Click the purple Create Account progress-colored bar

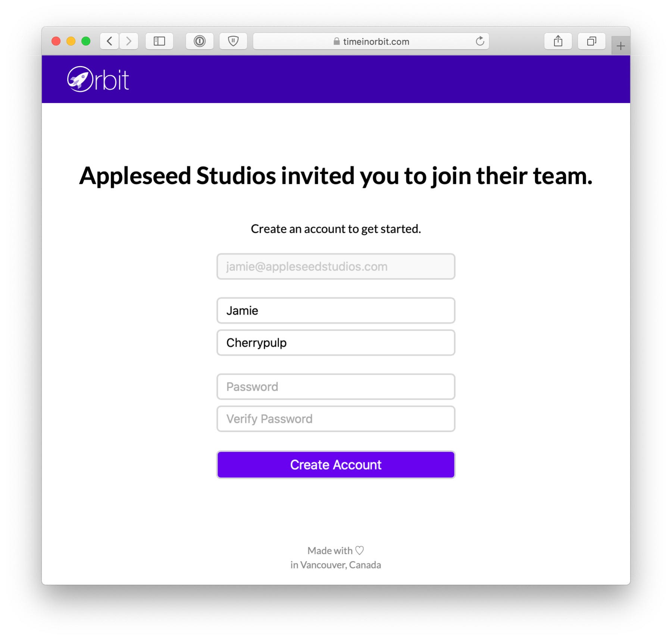coord(335,465)
